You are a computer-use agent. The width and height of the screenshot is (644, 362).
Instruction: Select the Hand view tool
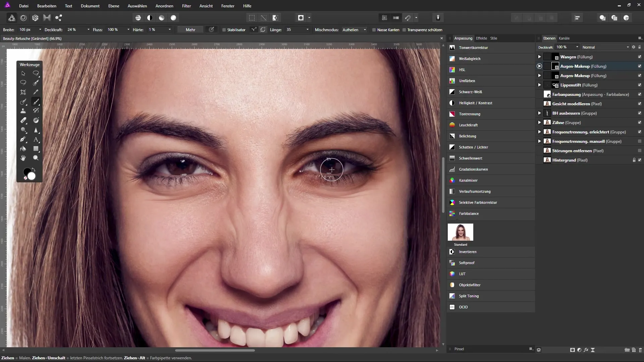23,158
